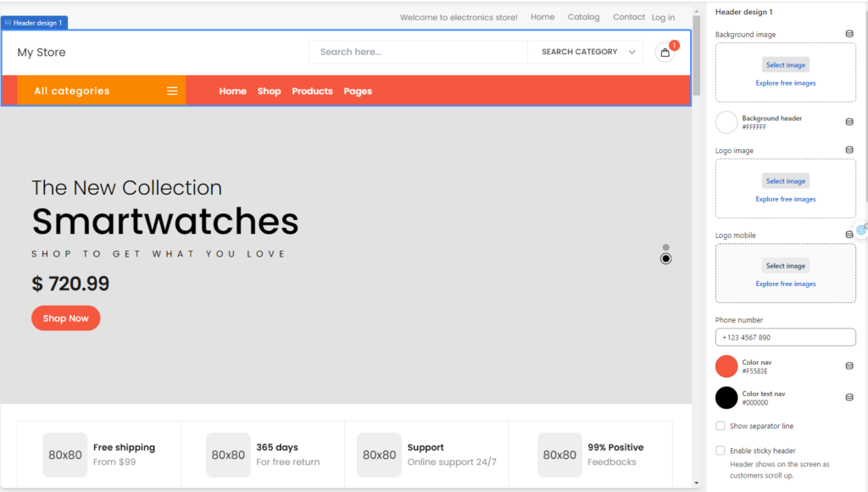Screen dimensions: 868x492
Task: Click the Phone number input field
Action: (x=786, y=337)
